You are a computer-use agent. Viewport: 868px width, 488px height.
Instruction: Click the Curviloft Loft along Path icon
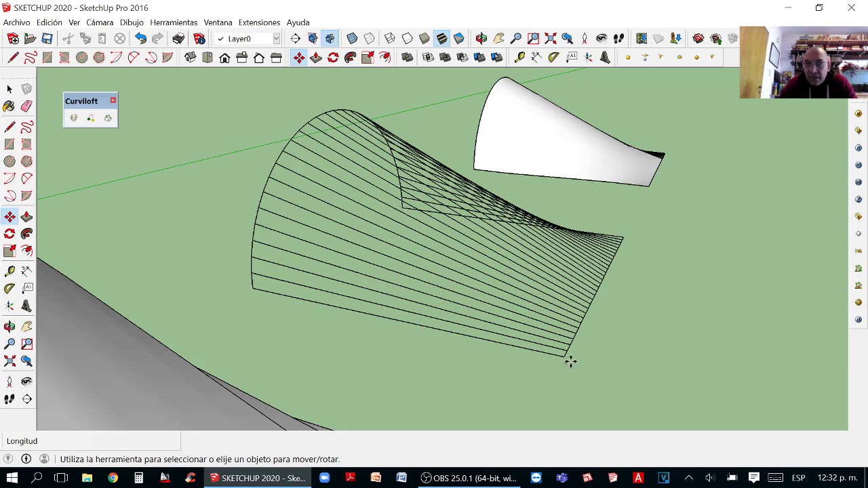(x=91, y=118)
